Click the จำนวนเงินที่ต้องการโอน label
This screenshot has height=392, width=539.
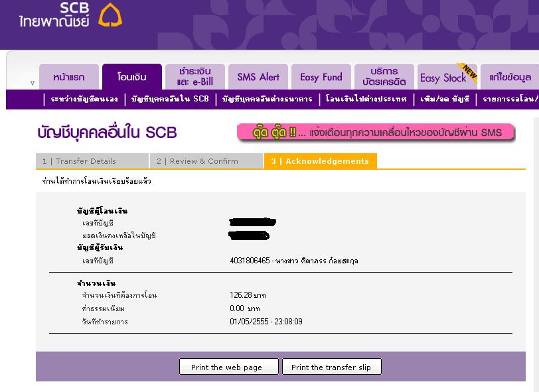point(119,295)
